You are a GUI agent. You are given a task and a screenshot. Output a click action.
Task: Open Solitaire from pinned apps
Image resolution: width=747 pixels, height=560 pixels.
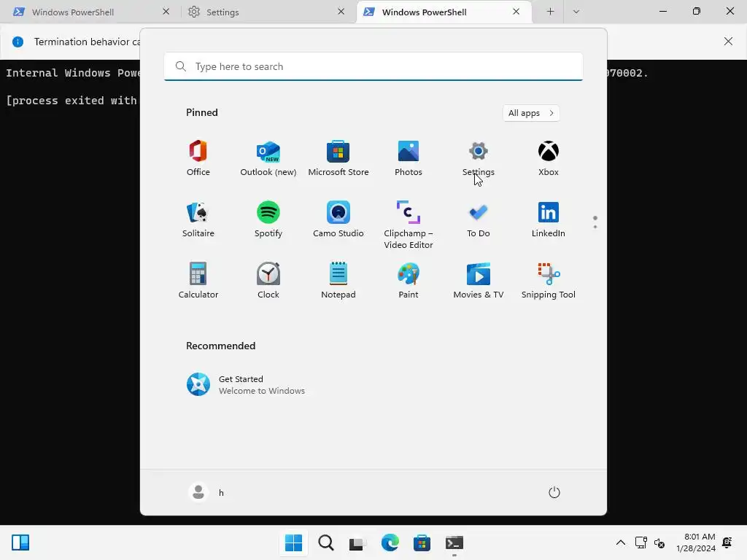coord(198,219)
